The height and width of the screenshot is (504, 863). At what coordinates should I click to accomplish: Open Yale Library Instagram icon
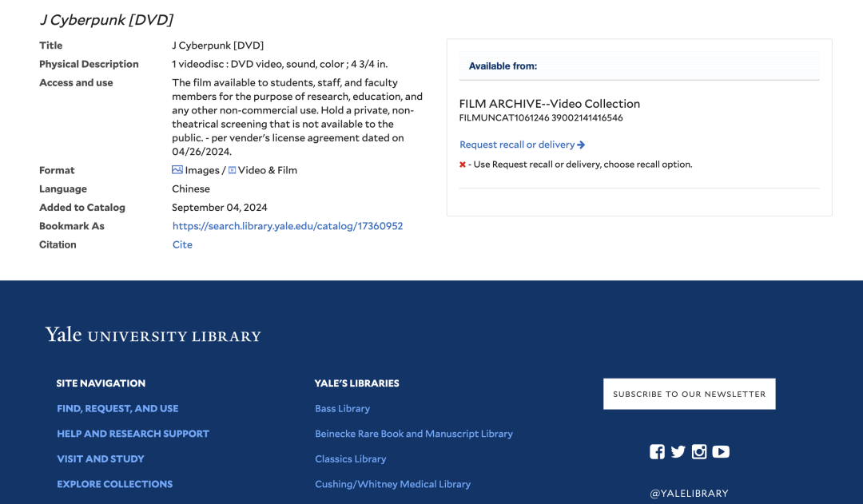tap(699, 452)
